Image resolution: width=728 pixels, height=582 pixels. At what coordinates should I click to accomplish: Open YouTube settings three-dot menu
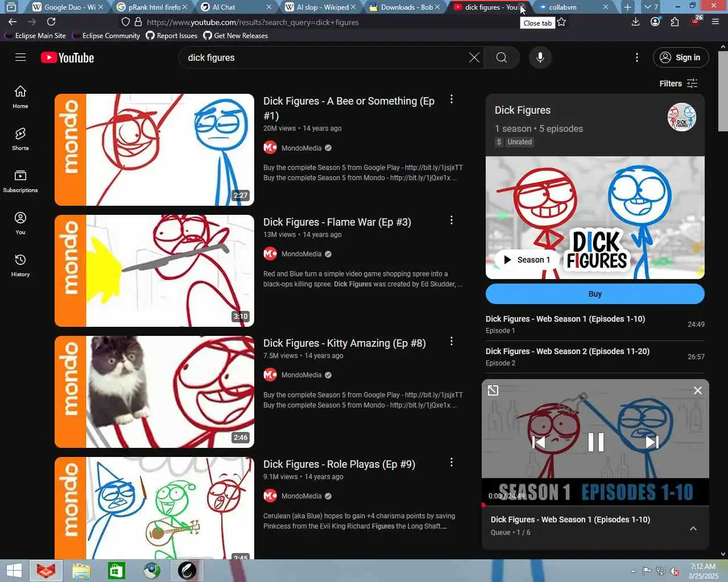(637, 57)
